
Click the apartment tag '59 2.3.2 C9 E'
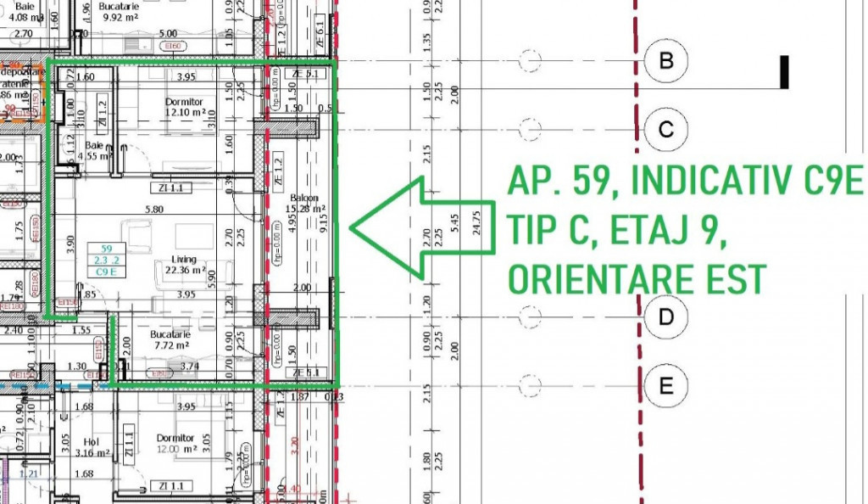pos(106,260)
